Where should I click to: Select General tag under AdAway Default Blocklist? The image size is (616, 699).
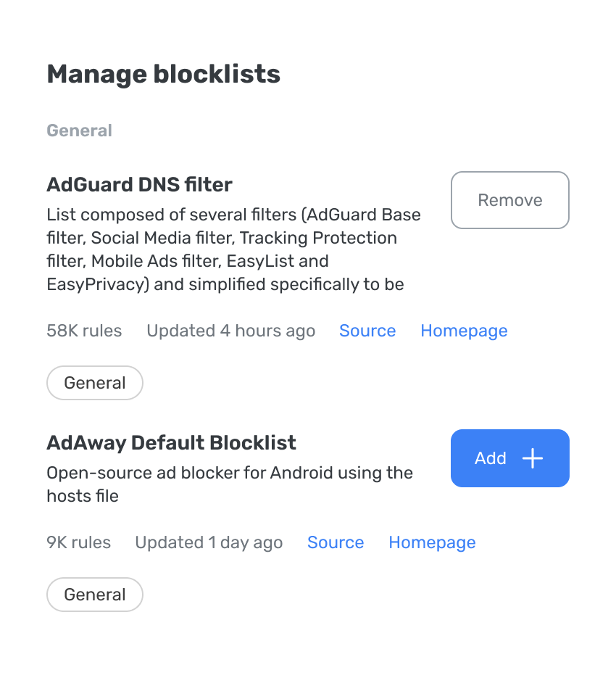coord(95,595)
